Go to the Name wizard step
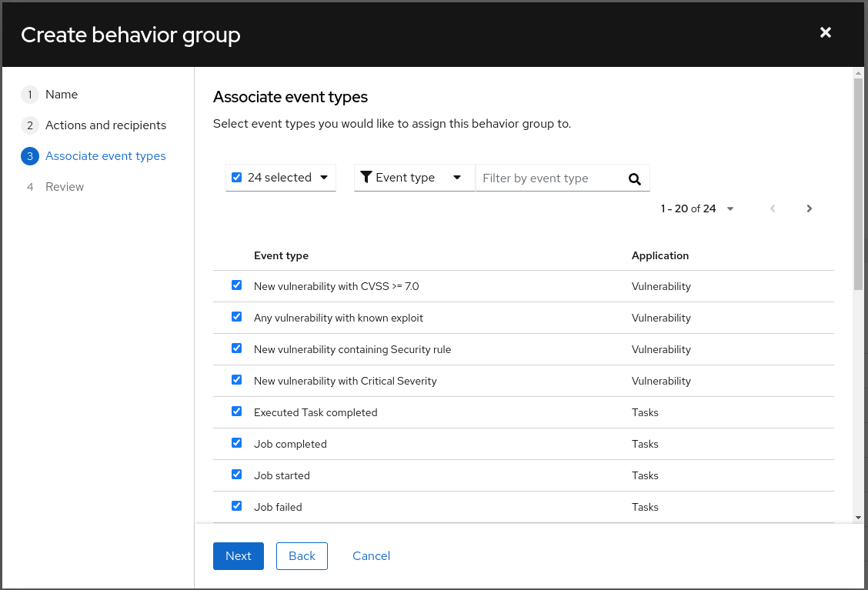 (62, 95)
